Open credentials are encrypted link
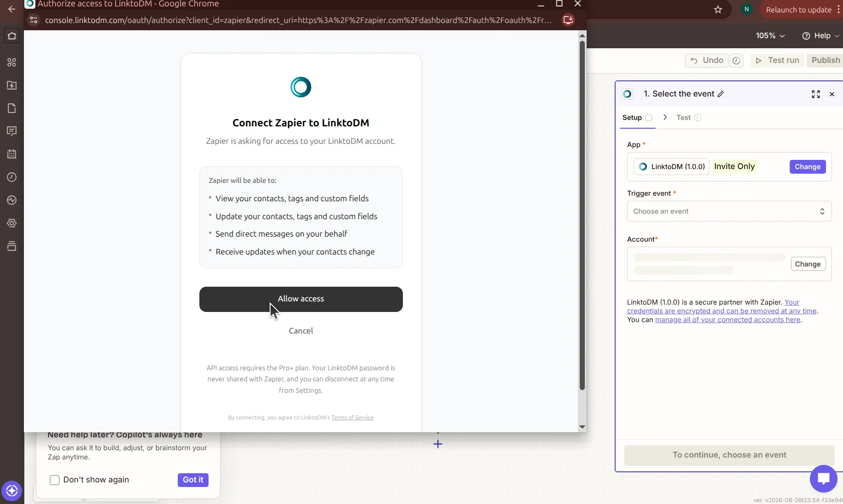The width and height of the screenshot is (843, 504). pyautogui.click(x=722, y=311)
